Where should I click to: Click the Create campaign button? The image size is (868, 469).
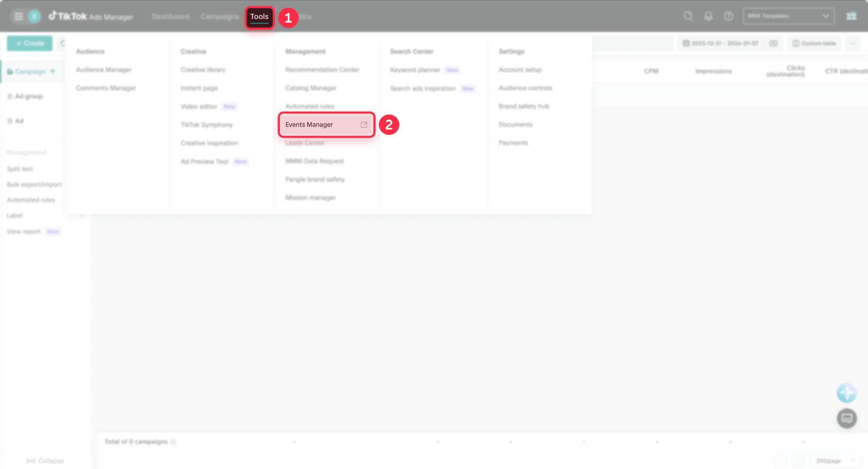click(29, 43)
